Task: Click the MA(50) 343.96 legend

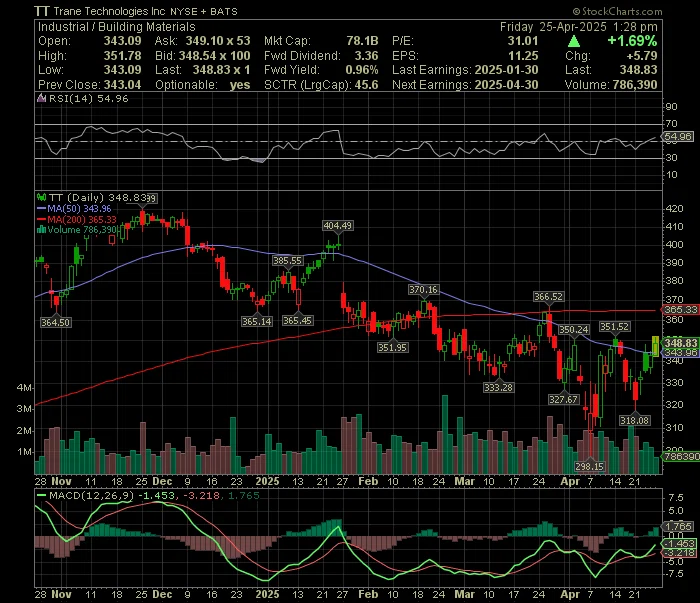Action: (79, 208)
